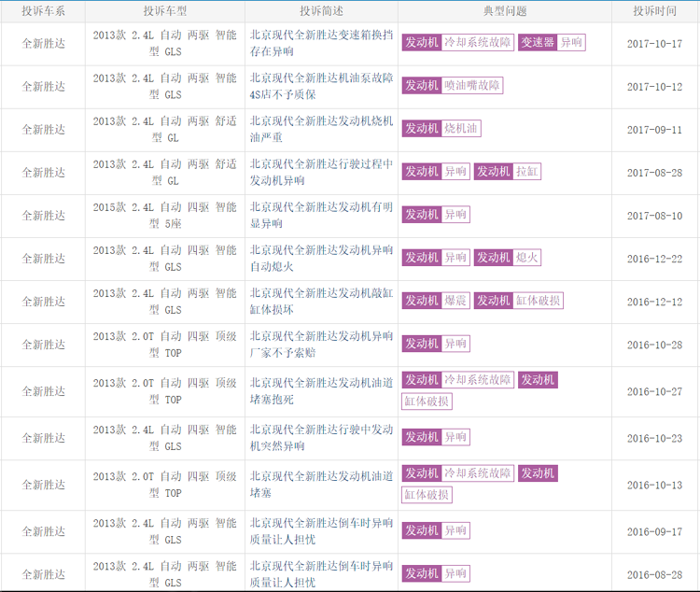Open complaint 北京现代全新胜达行驶过程中发动机异响
The image size is (700, 592).
click(x=321, y=172)
